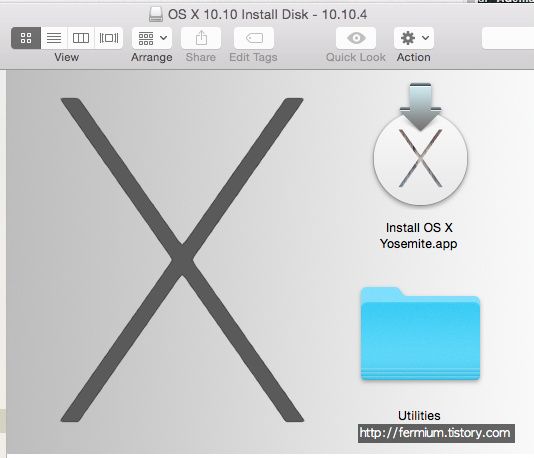Open the Arrange dropdown menu
Image resolution: width=534 pixels, height=458 pixels.
click(152, 38)
